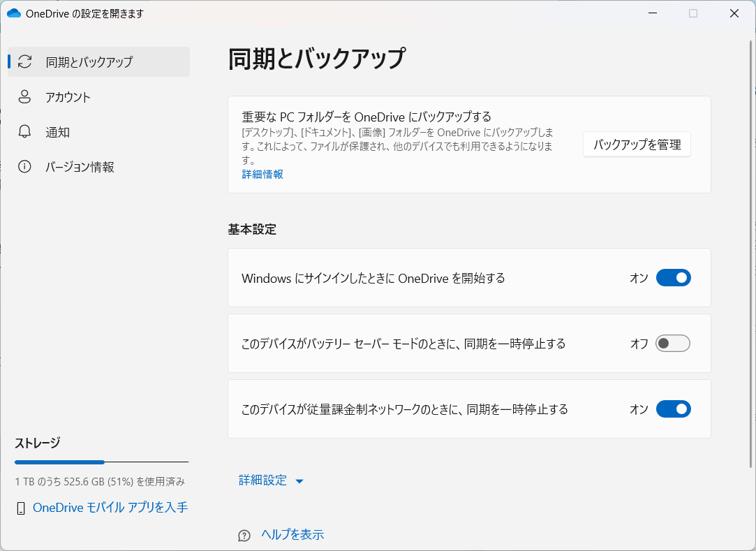Click the version info circle icon
The height and width of the screenshot is (551, 756).
pyautogui.click(x=24, y=166)
